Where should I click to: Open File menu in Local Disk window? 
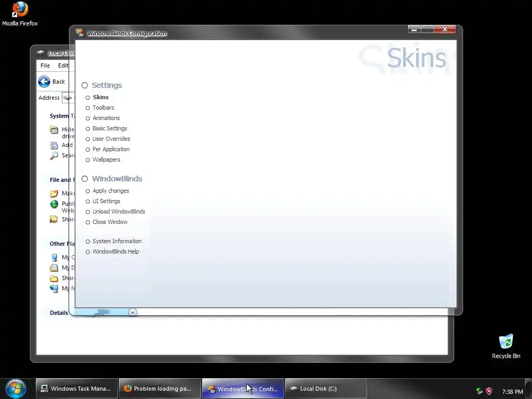click(x=45, y=65)
